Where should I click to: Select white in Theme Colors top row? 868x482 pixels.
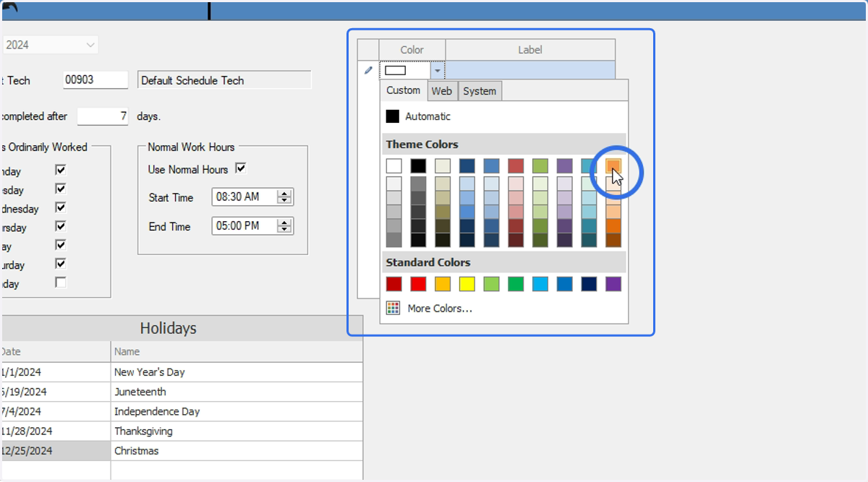click(x=393, y=165)
